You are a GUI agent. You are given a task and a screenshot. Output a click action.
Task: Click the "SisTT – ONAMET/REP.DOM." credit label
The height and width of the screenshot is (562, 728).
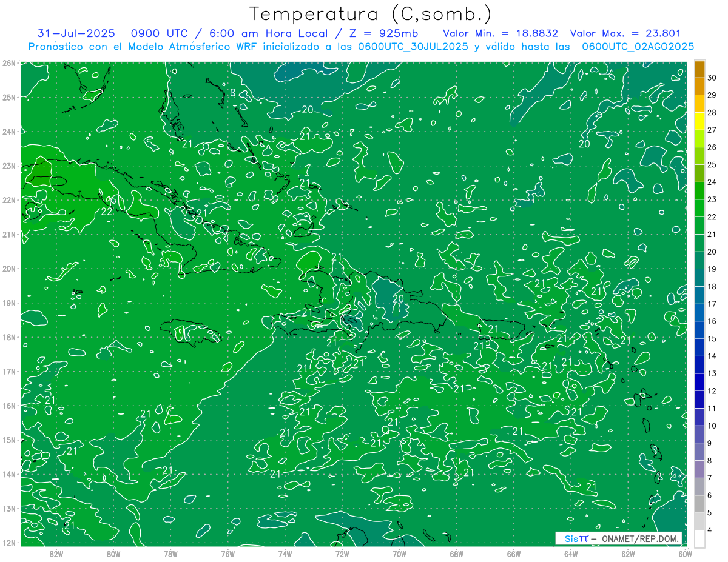pyautogui.click(x=619, y=538)
